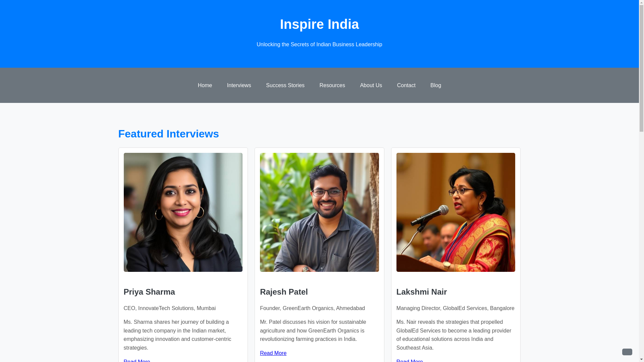
Task: Click the Inspire India site title
Action: coord(319,24)
